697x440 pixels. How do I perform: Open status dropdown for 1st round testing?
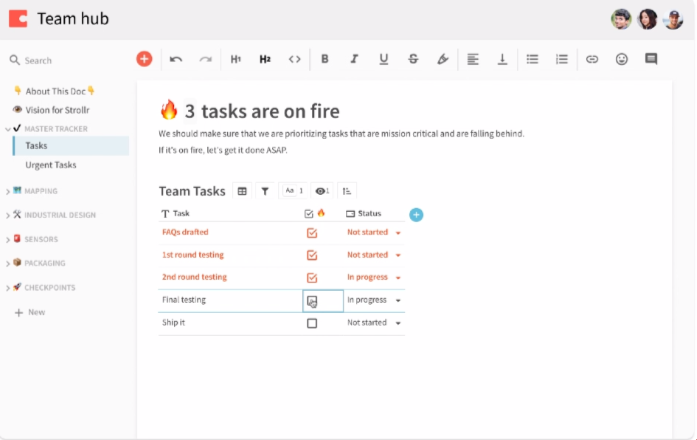(398, 255)
